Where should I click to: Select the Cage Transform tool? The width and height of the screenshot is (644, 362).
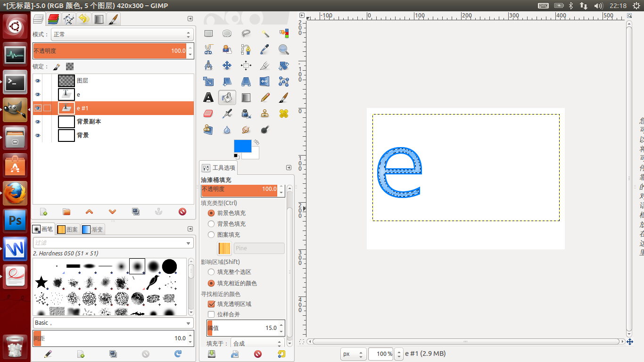(x=283, y=82)
